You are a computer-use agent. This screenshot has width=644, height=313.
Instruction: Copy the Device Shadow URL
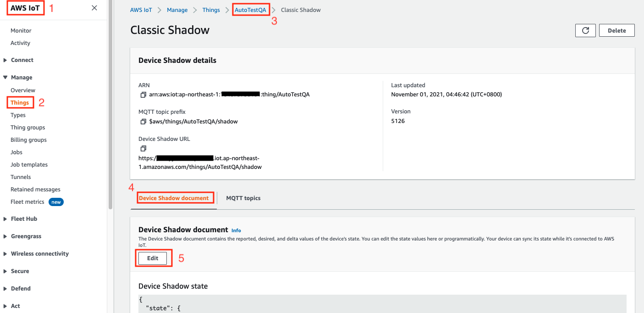tap(143, 149)
